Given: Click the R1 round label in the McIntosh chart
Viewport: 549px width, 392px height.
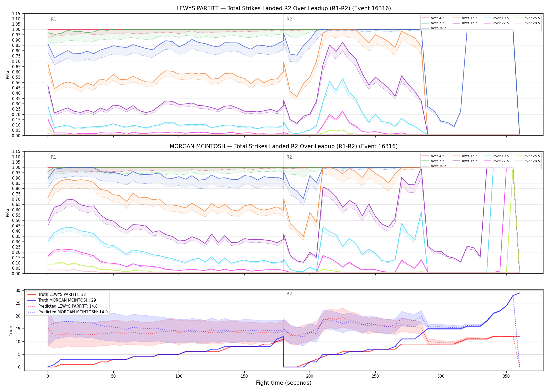Looking at the screenshot, I should point(53,157).
